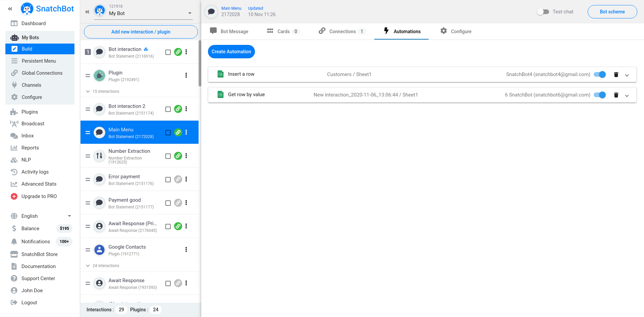Viewport: 644px width, 317px height.
Task: Click Create Automation button
Action: (x=231, y=52)
